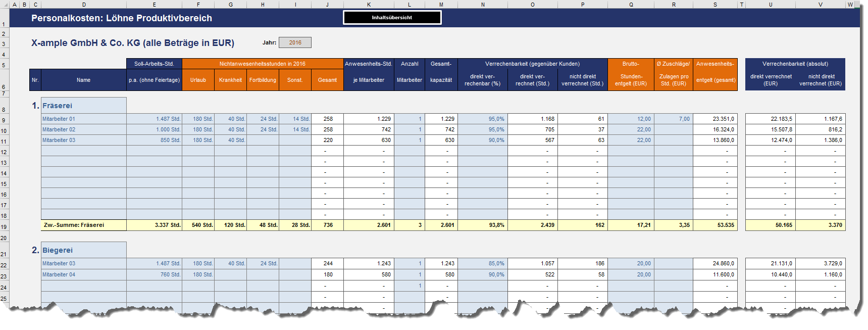868x330 pixels.
Task: Select column header K
Action: [x=369, y=5]
